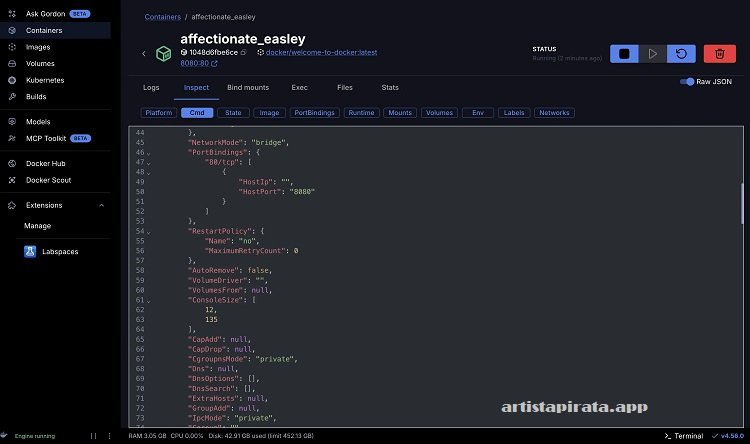Click the "NetworkMode": "bridge" line

click(238, 143)
